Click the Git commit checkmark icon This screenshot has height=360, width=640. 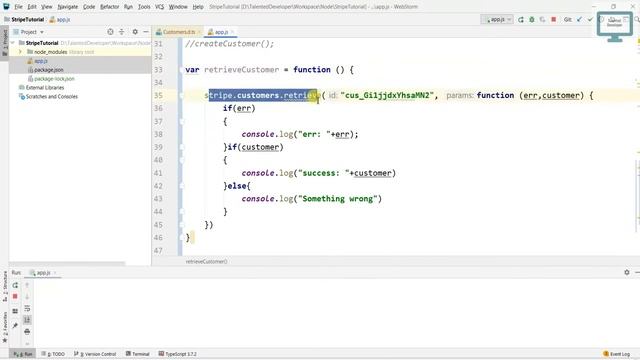590,20
